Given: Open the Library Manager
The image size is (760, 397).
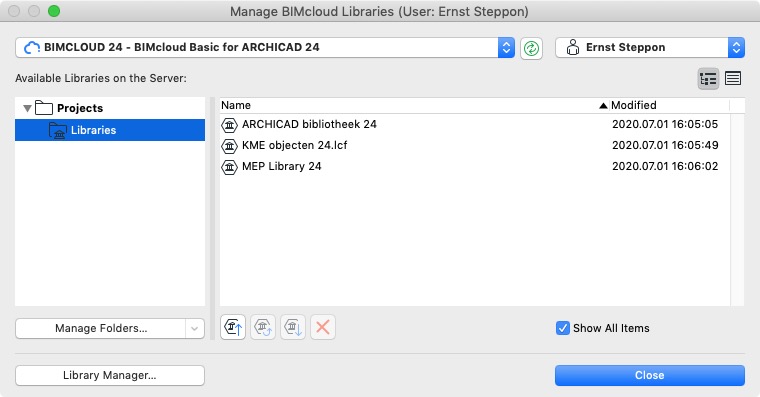Looking at the screenshot, I should pos(110,375).
